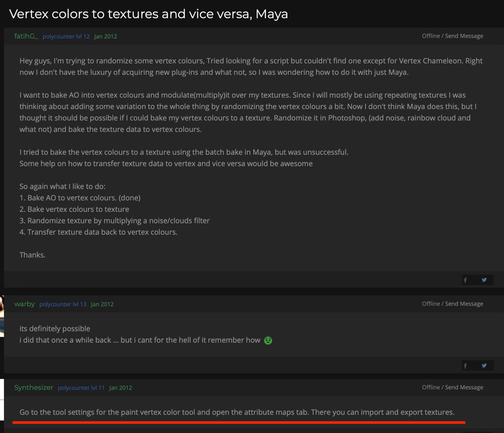
Task: Click Synthesizer's avatar thumbnail
Action: click(x=2, y=400)
